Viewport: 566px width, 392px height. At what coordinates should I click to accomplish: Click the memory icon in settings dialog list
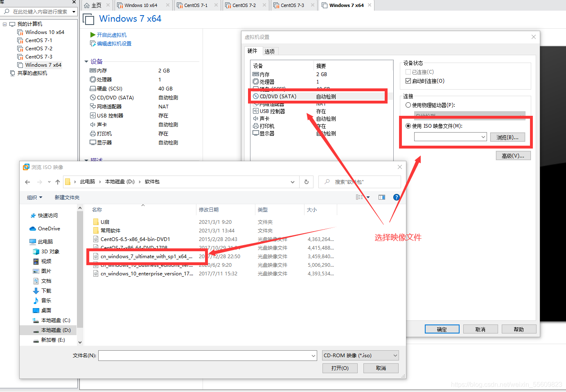tap(256, 74)
